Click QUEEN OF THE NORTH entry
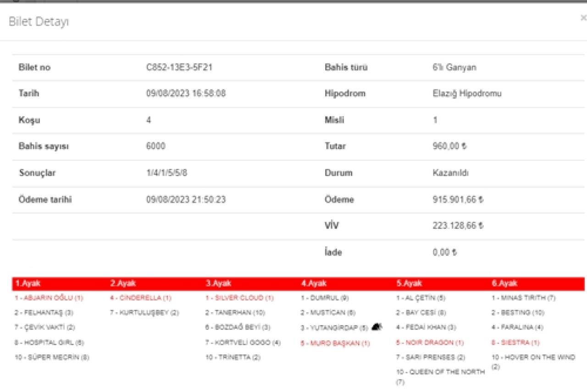 440,372
